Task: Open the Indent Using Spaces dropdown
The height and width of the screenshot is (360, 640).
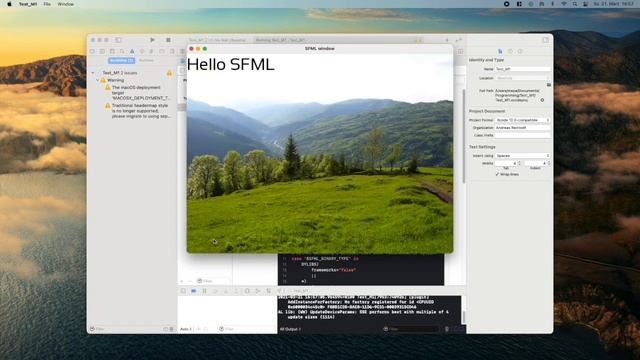Action: pyautogui.click(x=522, y=156)
